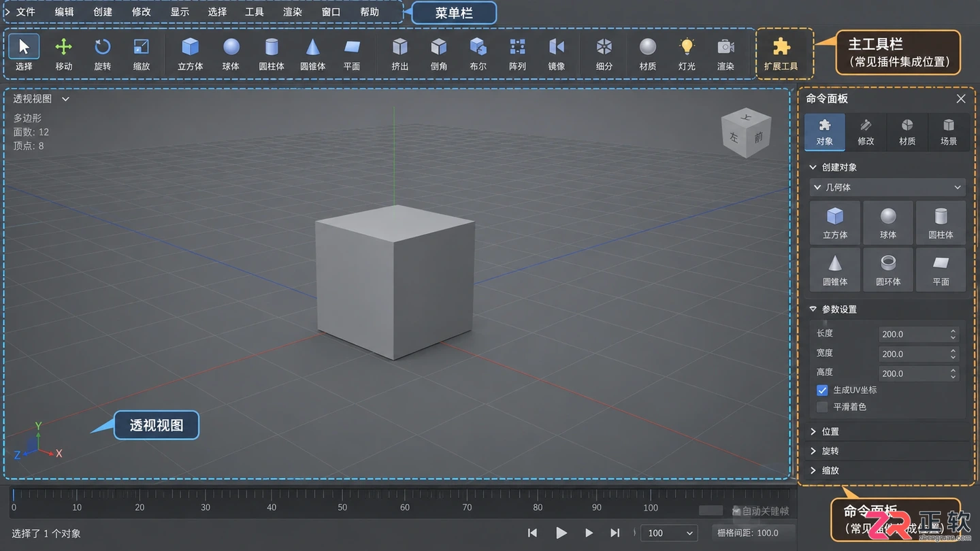Create a 平面 plane from the main toolbar
The height and width of the screenshot is (551, 980).
tap(352, 53)
